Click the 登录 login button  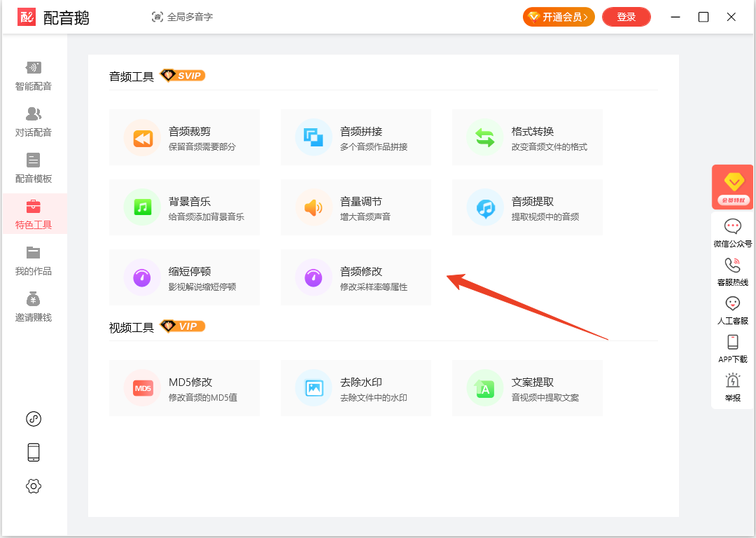click(x=626, y=17)
